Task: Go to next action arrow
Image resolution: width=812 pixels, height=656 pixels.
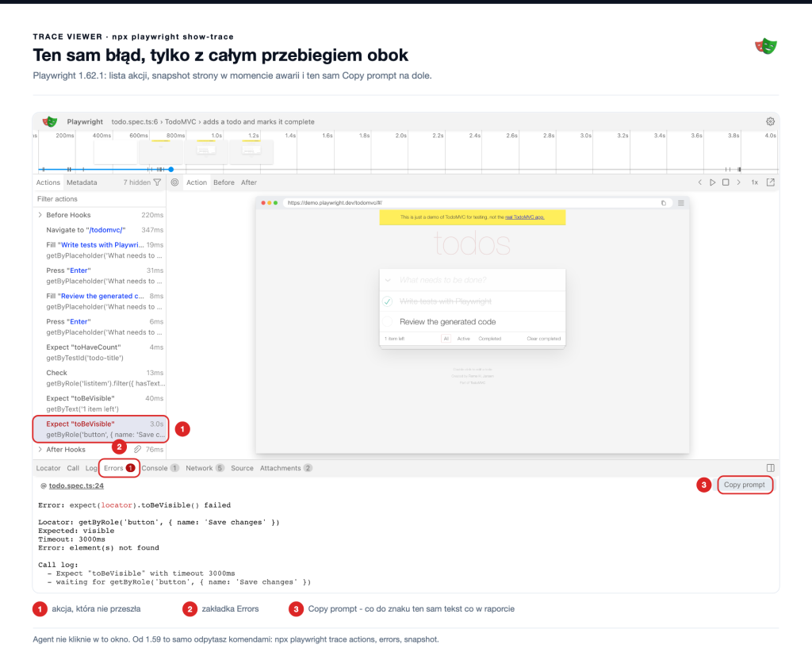Action: (738, 182)
